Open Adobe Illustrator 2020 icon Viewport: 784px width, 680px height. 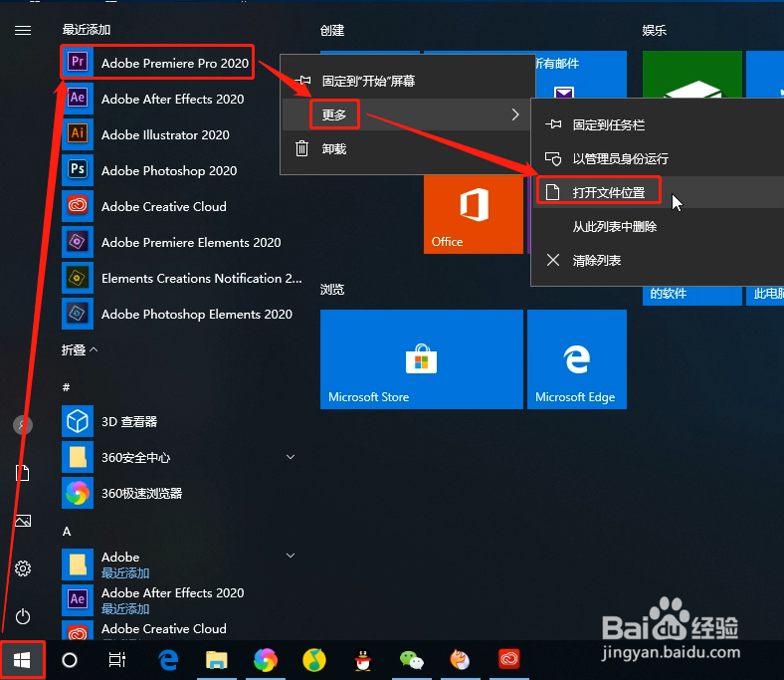[x=78, y=134]
